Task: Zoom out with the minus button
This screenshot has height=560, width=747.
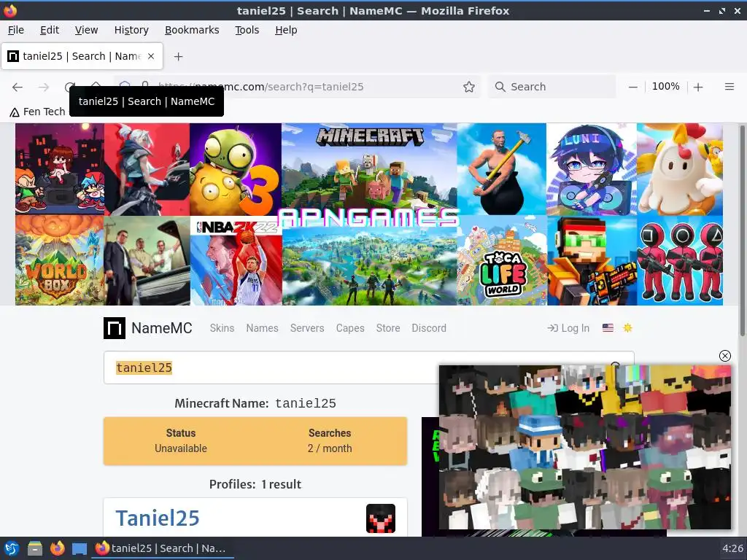Action: pos(632,87)
